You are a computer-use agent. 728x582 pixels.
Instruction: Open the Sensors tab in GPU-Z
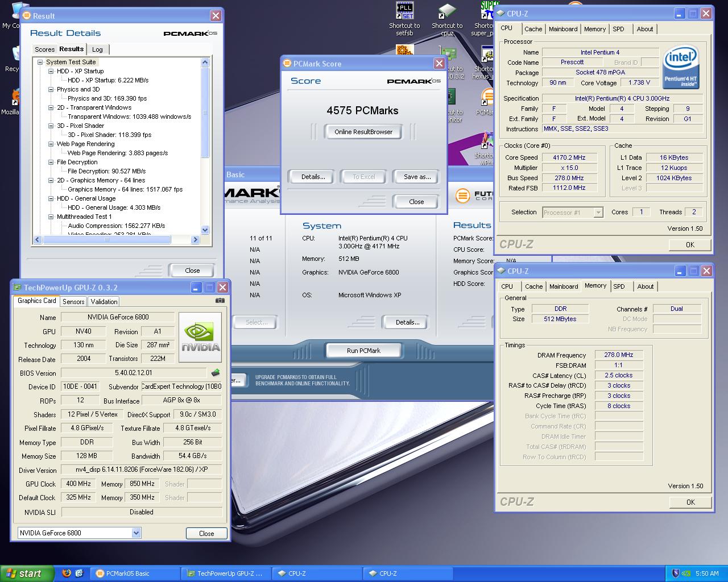pos(73,302)
